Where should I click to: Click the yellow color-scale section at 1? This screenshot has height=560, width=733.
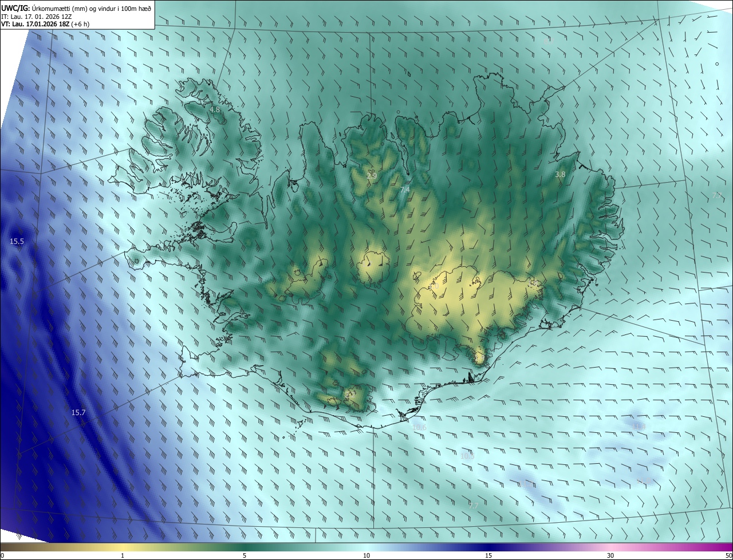[x=123, y=547]
